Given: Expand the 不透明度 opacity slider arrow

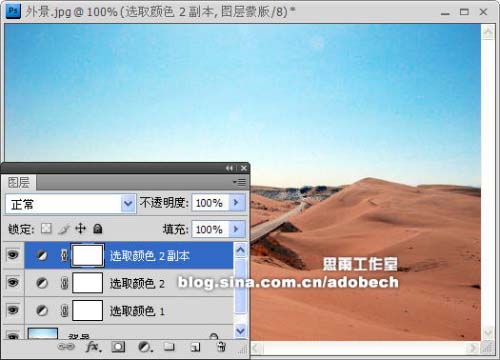Looking at the screenshot, I should click(x=237, y=202).
